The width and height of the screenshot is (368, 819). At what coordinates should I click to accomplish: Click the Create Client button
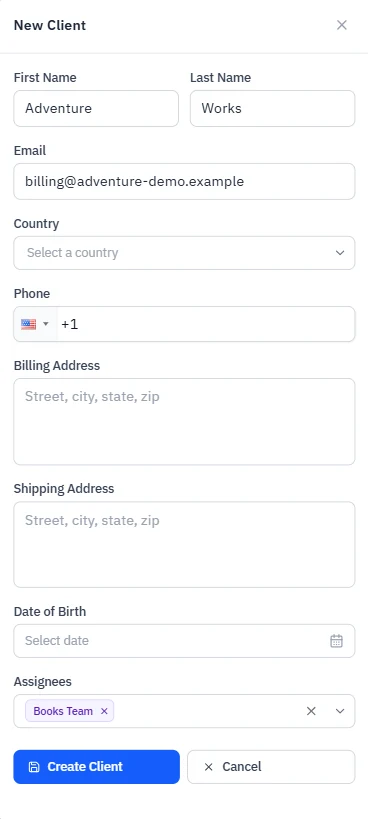tap(97, 767)
